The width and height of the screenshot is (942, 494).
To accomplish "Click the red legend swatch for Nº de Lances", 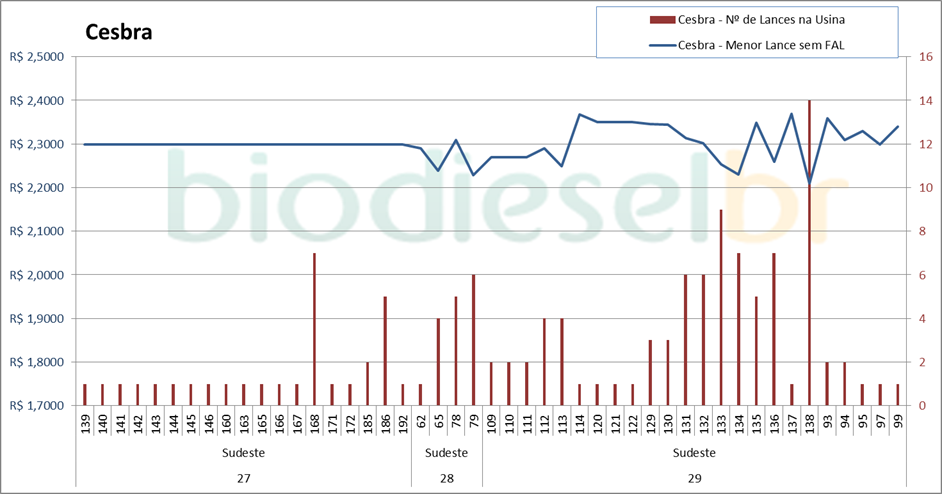I will pyautogui.click(x=662, y=19).
